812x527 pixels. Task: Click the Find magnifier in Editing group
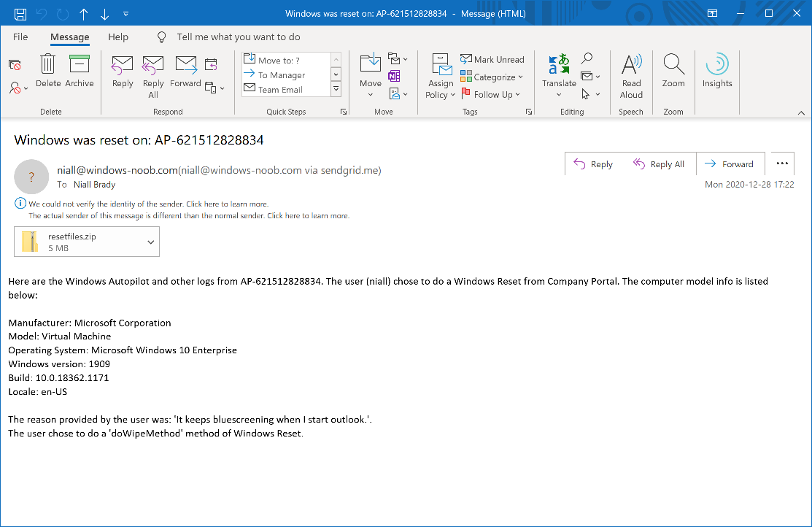(x=587, y=58)
